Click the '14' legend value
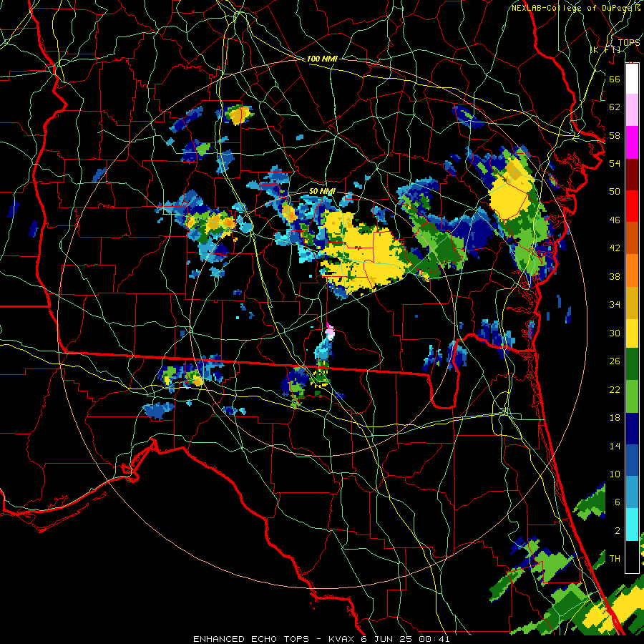The width and height of the screenshot is (644, 644). (615, 446)
